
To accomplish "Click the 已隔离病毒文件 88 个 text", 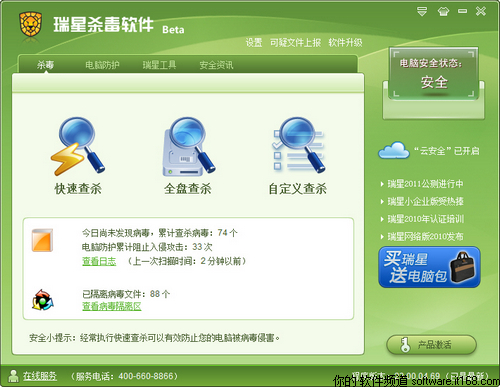I will (126, 294).
